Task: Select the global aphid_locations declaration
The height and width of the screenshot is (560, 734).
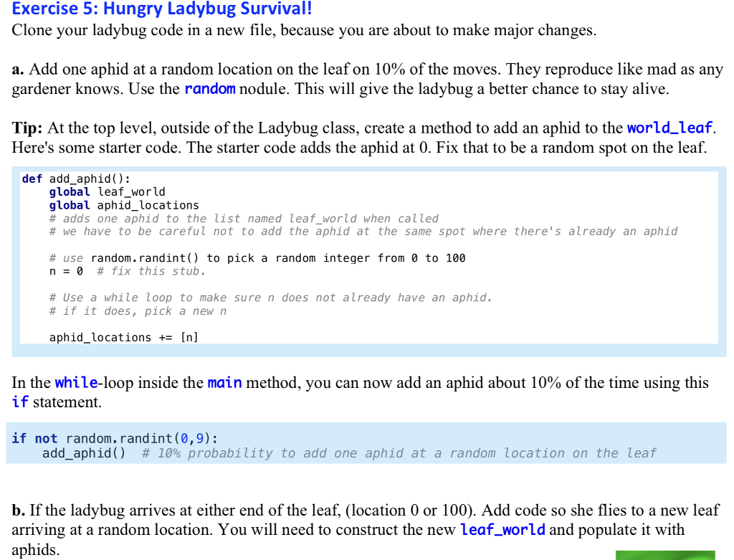Action: click(96, 205)
